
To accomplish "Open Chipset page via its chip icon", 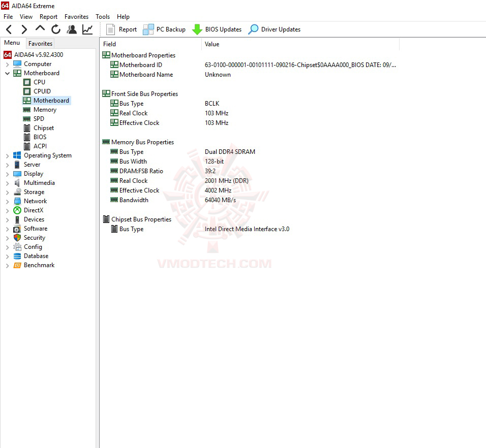I will tap(27, 128).
